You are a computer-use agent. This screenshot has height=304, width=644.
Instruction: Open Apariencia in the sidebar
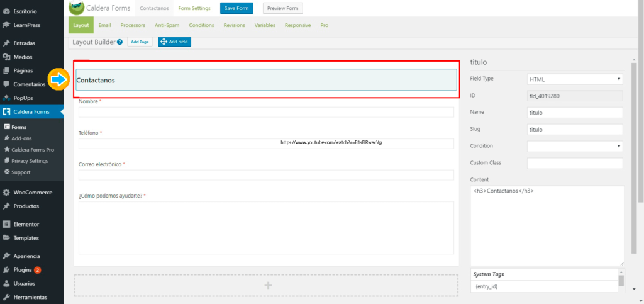point(26,256)
